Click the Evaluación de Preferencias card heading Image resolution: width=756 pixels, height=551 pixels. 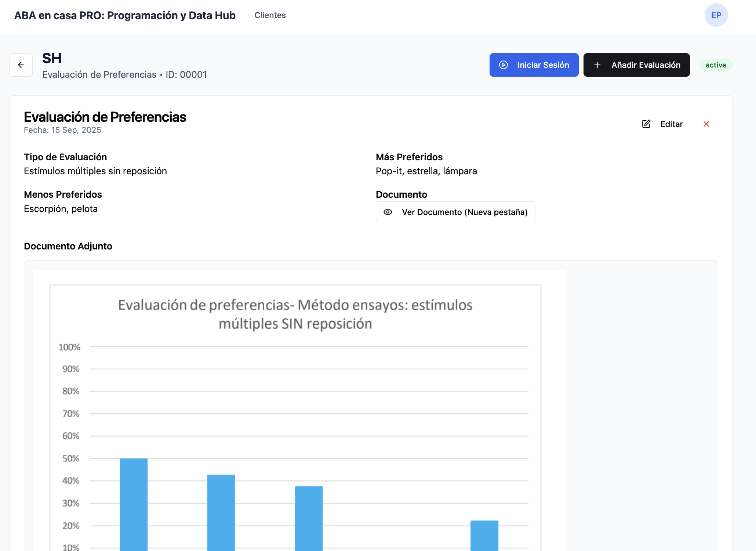pos(105,117)
